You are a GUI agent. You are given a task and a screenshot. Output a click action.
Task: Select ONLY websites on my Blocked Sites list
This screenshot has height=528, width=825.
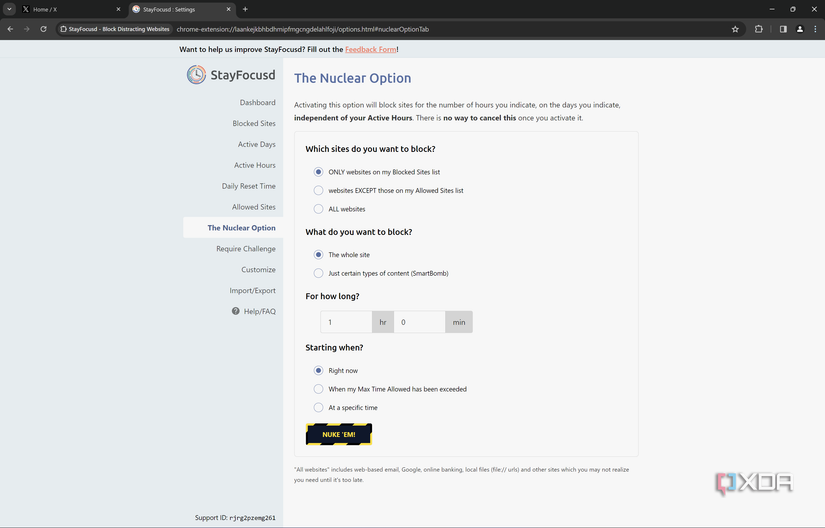click(x=318, y=172)
